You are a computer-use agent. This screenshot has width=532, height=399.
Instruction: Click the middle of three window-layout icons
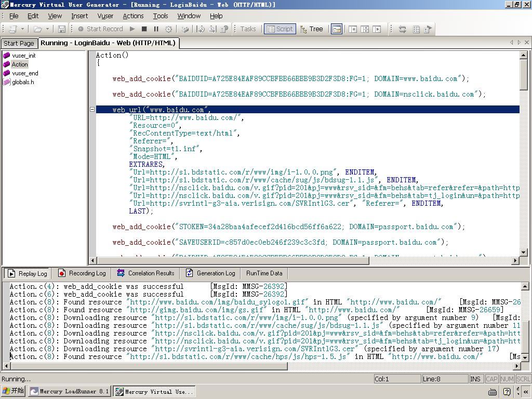365,29
